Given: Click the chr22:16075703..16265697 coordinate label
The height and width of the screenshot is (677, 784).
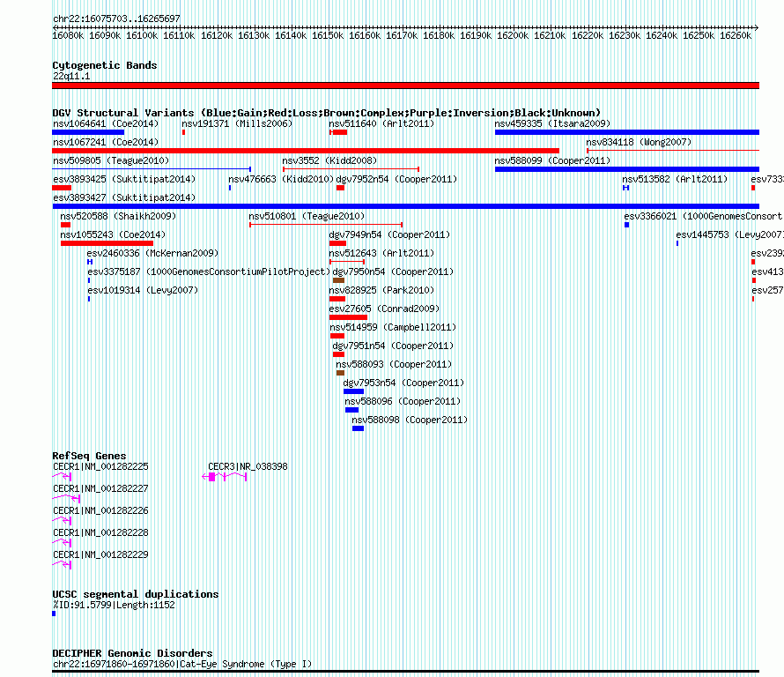Looking at the screenshot, I should (116, 19).
